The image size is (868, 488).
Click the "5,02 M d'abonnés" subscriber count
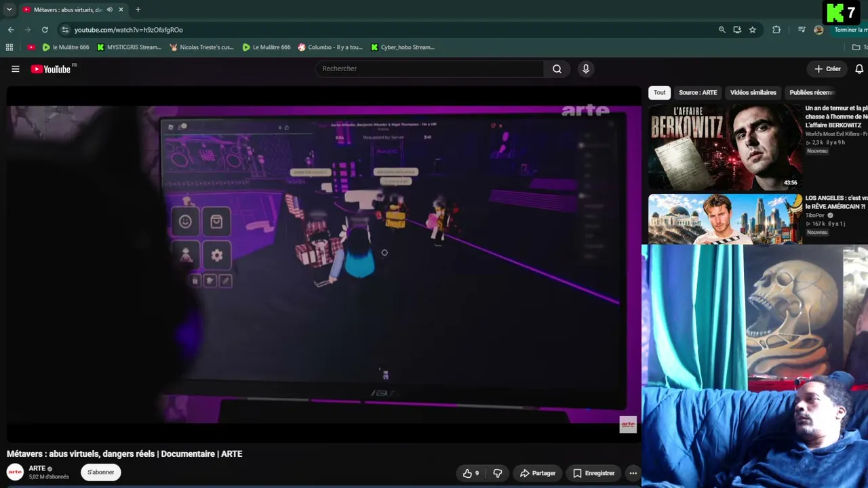49,477
